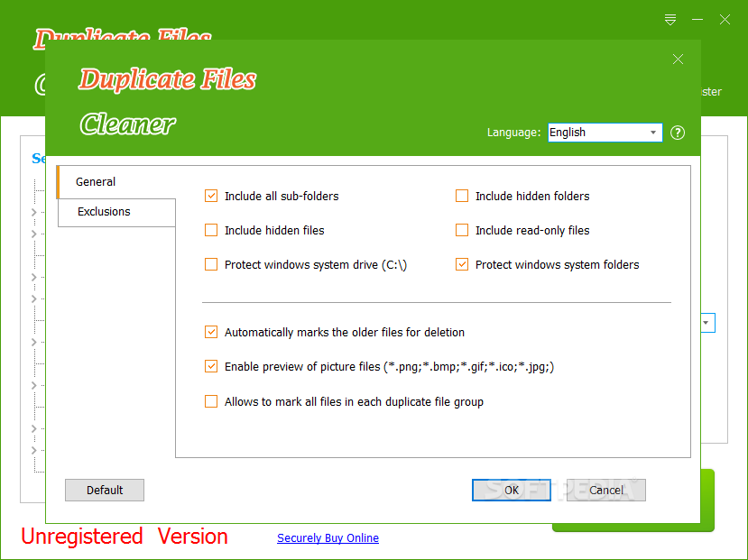Open main window menu icon
Image resolution: width=748 pixels, height=560 pixels.
pyautogui.click(x=670, y=20)
